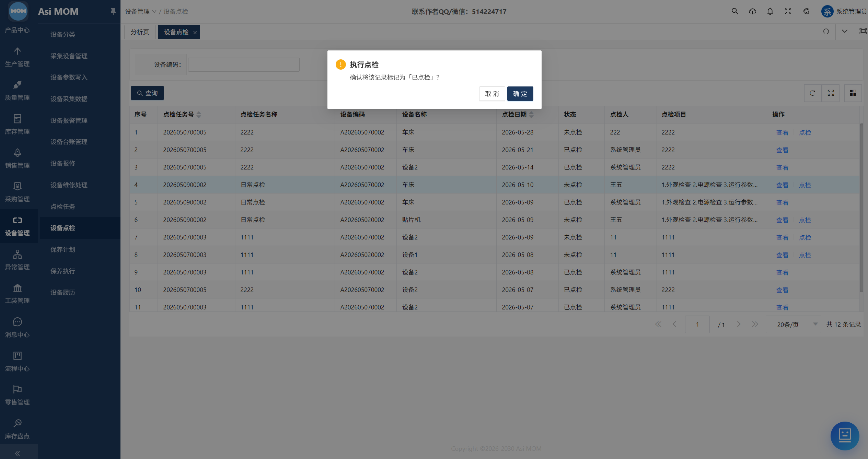Expand table to fullscreen icon
This screenshot has width=868, height=459.
click(x=831, y=93)
